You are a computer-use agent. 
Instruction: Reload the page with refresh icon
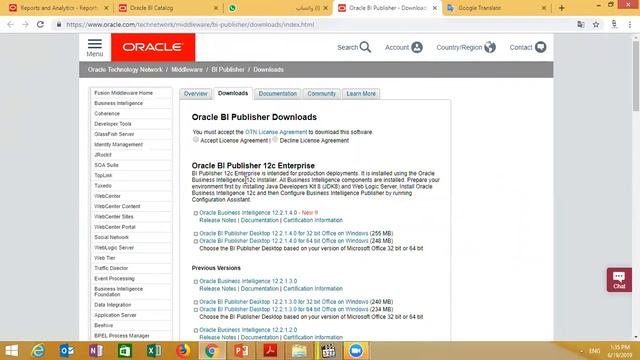(x=40, y=24)
